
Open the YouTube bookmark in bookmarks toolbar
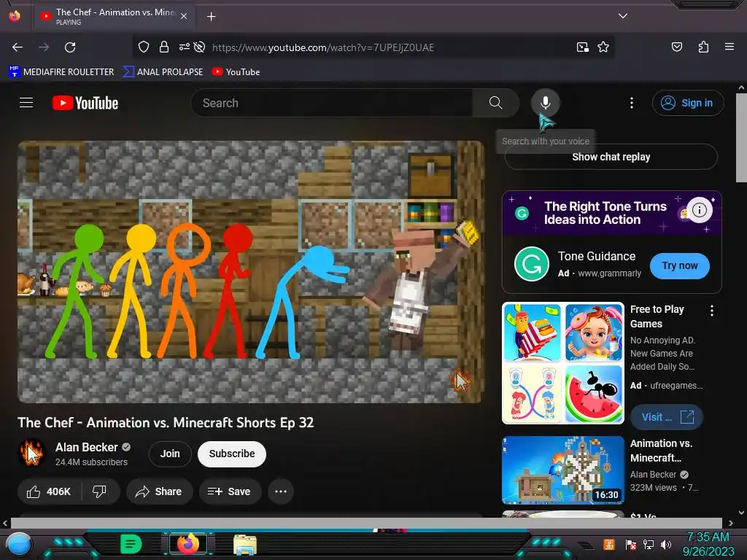(236, 72)
